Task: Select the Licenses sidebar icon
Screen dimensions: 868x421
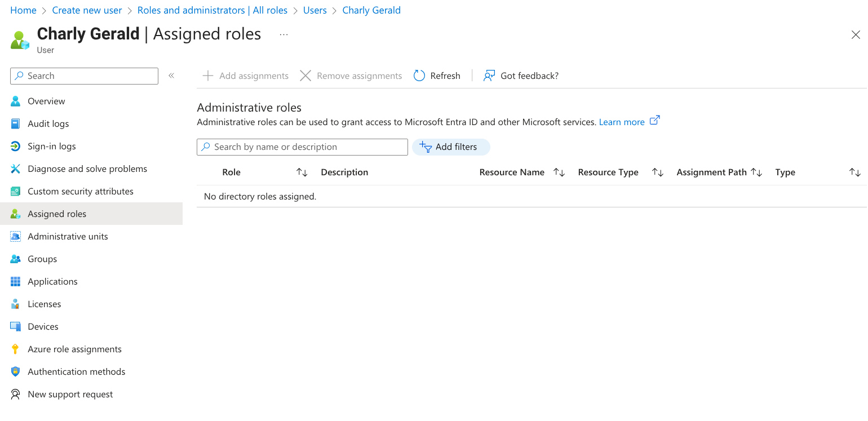Action: [x=15, y=304]
